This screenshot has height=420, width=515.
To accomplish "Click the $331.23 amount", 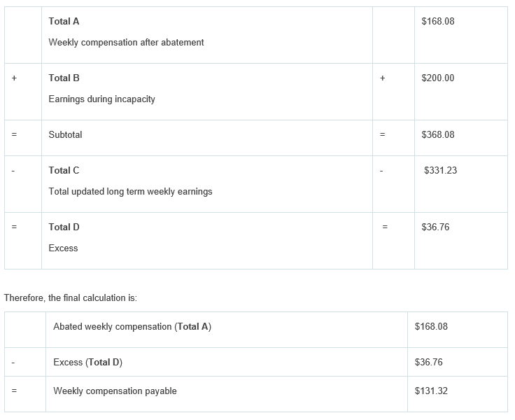I will pos(440,171).
